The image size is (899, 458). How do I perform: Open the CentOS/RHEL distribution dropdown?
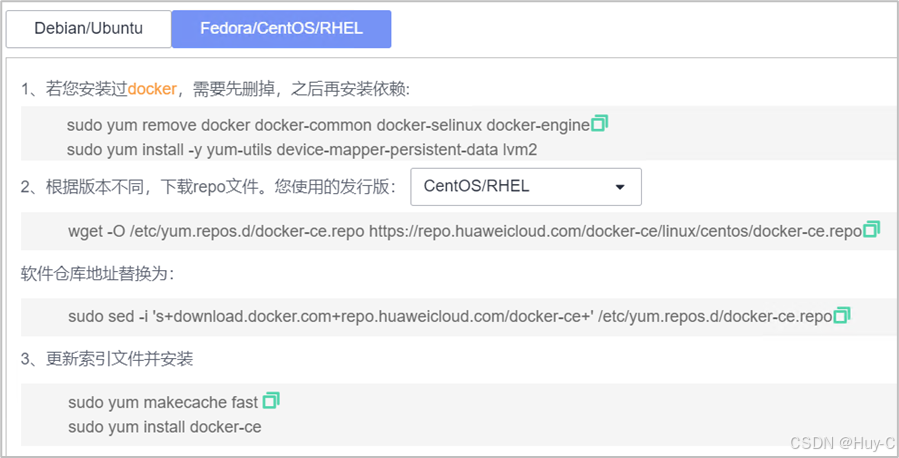(526, 187)
